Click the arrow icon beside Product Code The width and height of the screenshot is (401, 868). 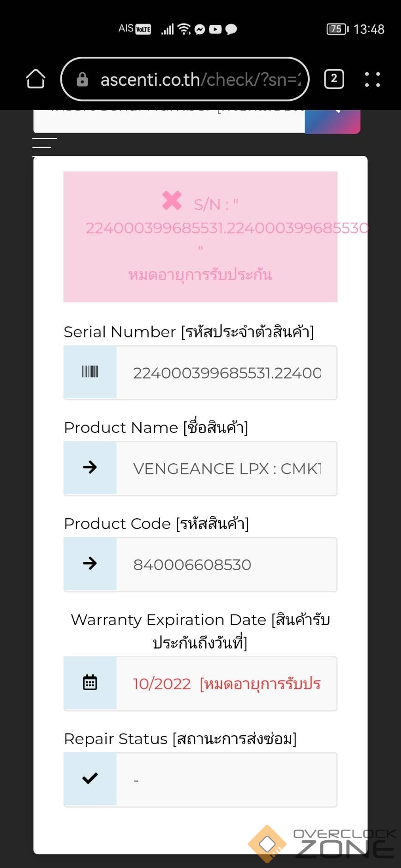90,564
